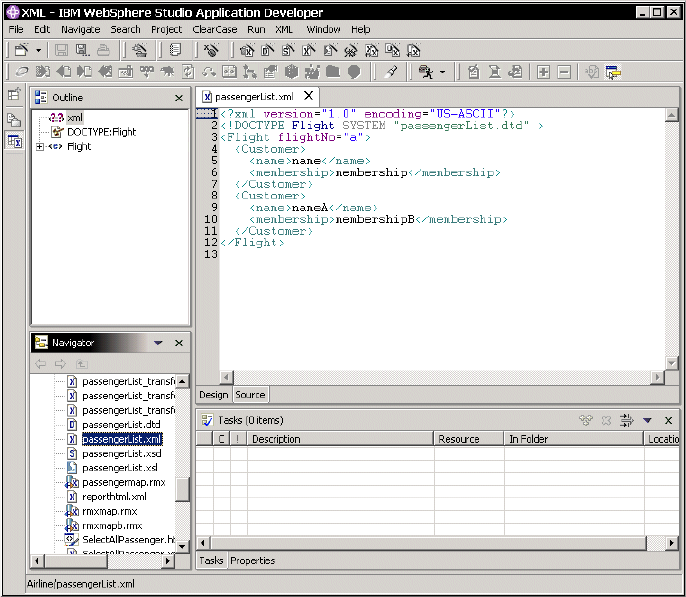Image resolution: width=686 pixels, height=597 pixels.
Task: Close the passengerList.xml editor tab
Action: click(307, 97)
